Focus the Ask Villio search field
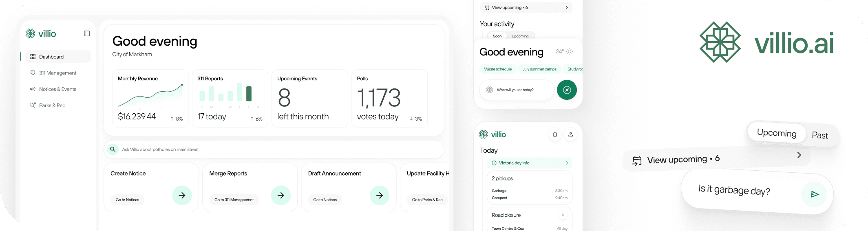This screenshot has height=231, width=868. (x=274, y=150)
